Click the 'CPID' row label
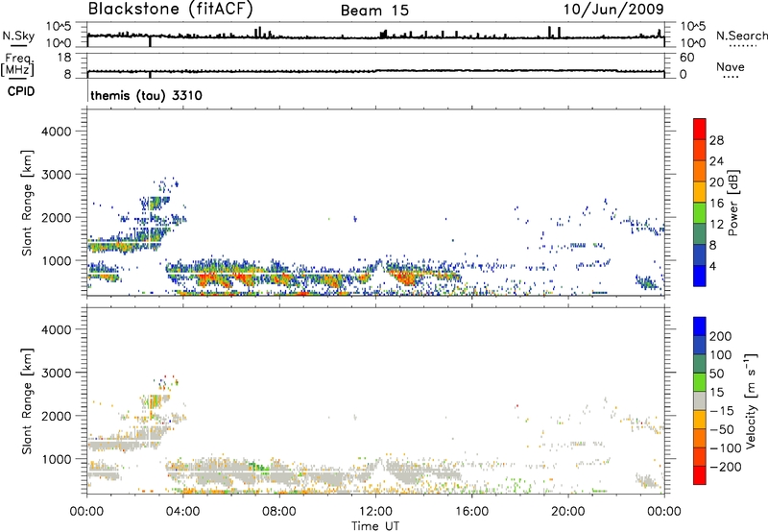The width and height of the screenshot is (768, 532). coord(21,91)
